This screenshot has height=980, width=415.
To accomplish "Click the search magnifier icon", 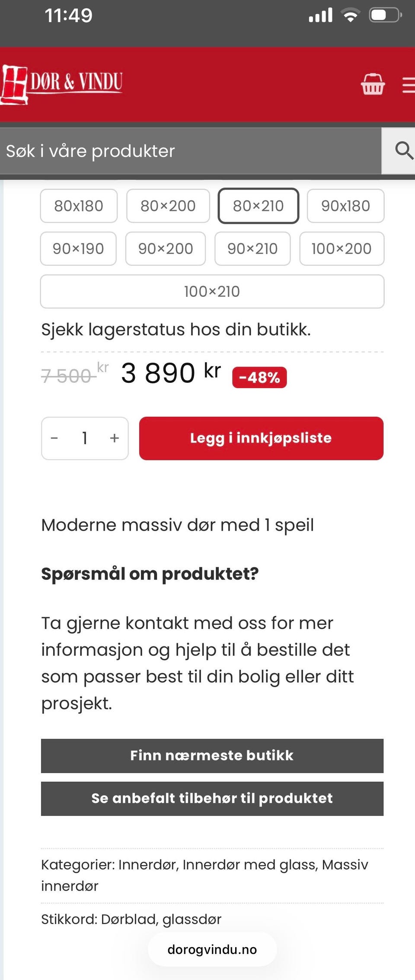I will coord(403,151).
